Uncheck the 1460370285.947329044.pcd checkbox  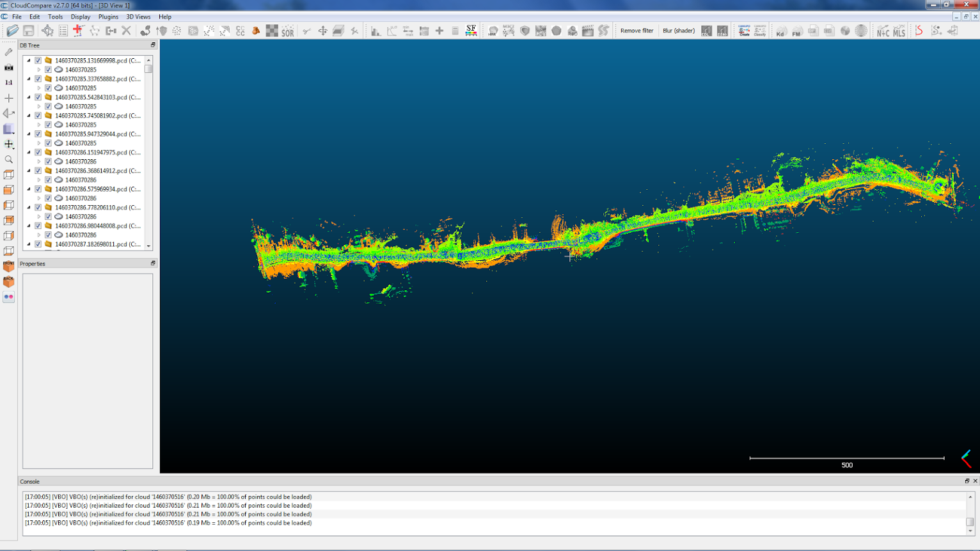[x=38, y=134]
